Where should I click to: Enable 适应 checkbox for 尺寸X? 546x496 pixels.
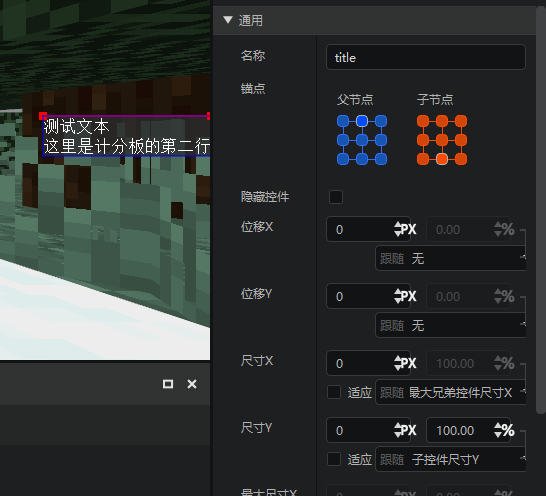click(334, 392)
